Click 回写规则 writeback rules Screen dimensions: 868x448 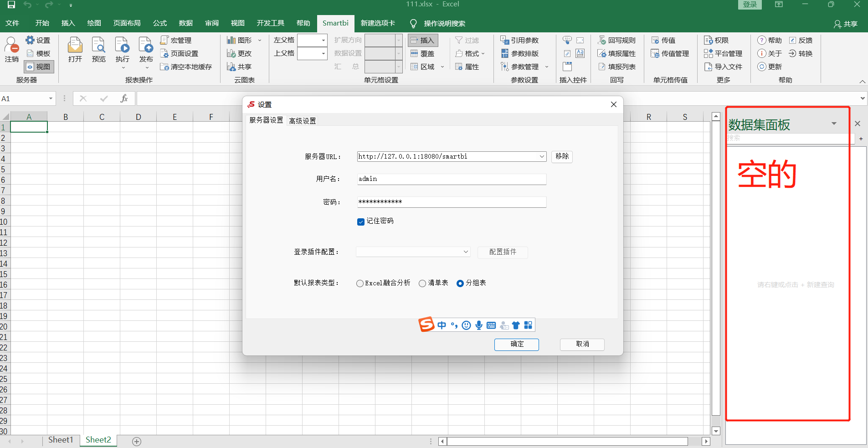[x=616, y=40]
